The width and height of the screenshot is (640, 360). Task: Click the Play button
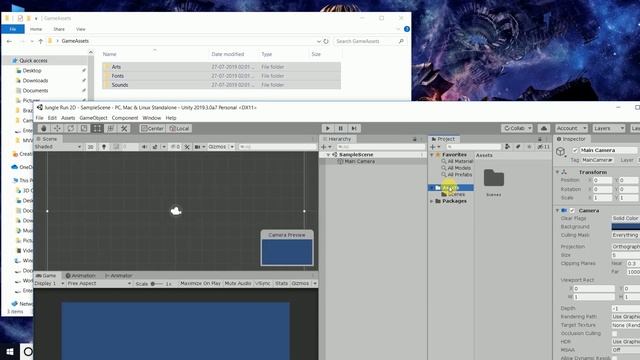[328, 128]
